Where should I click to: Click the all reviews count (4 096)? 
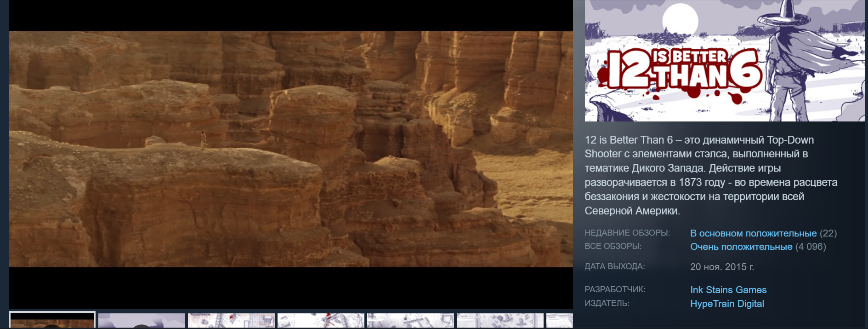pyautogui.click(x=811, y=247)
